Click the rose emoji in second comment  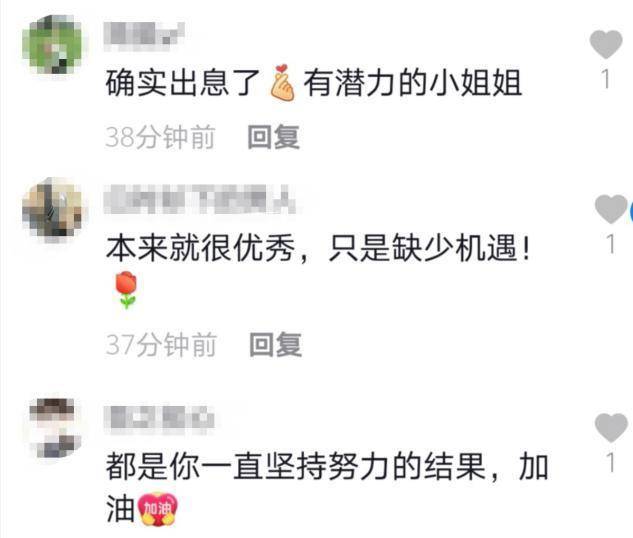[x=126, y=290]
